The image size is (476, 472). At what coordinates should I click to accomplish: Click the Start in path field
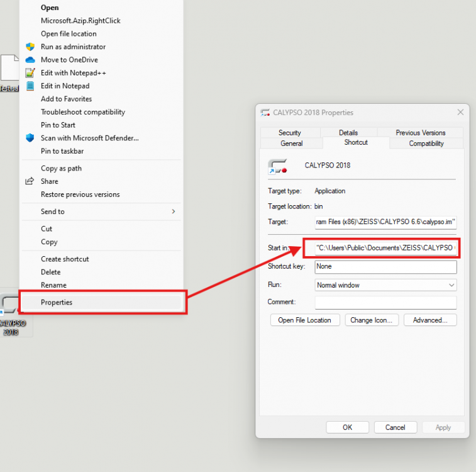coord(385,248)
